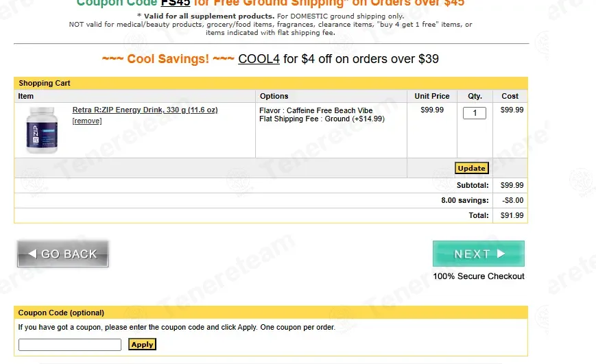596x364 pixels.
Task: Apply the coupon with Apply button
Action: click(x=142, y=344)
